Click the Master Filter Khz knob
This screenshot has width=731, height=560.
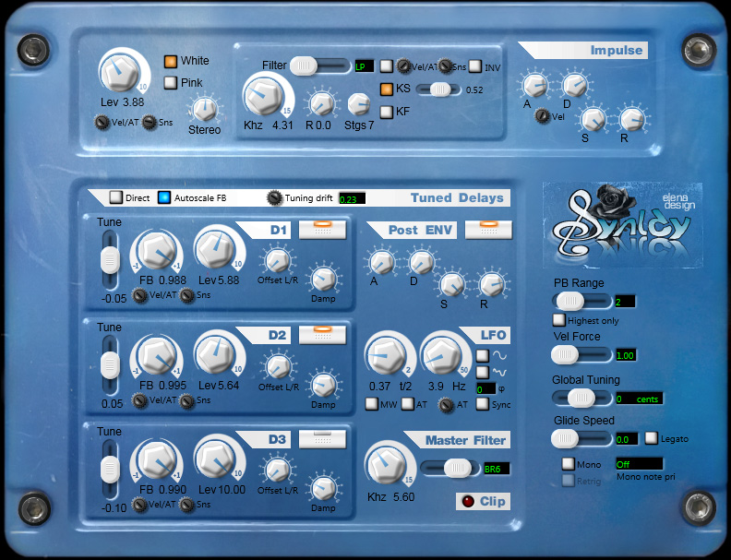click(386, 465)
